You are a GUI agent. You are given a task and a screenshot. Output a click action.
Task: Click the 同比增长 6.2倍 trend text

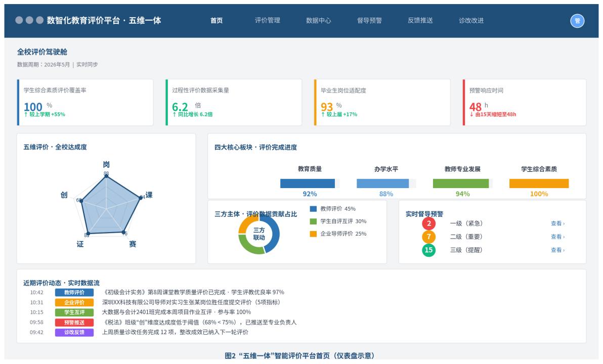[192, 115]
